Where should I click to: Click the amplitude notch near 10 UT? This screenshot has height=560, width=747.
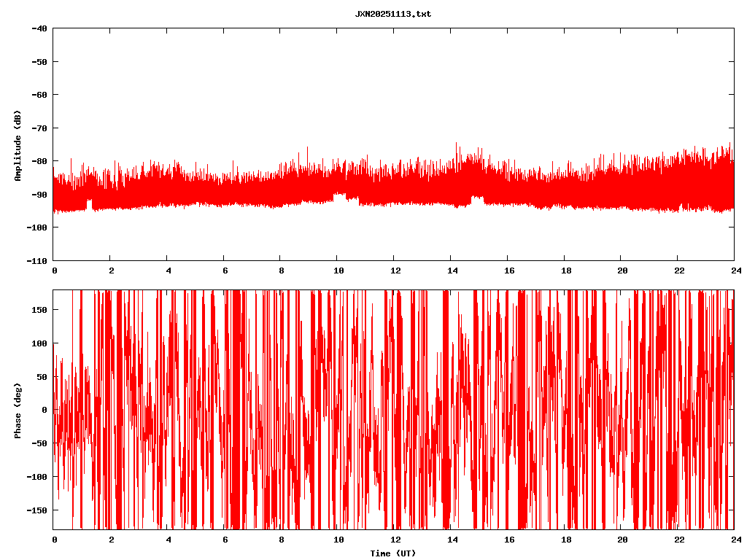pyautogui.click(x=340, y=195)
